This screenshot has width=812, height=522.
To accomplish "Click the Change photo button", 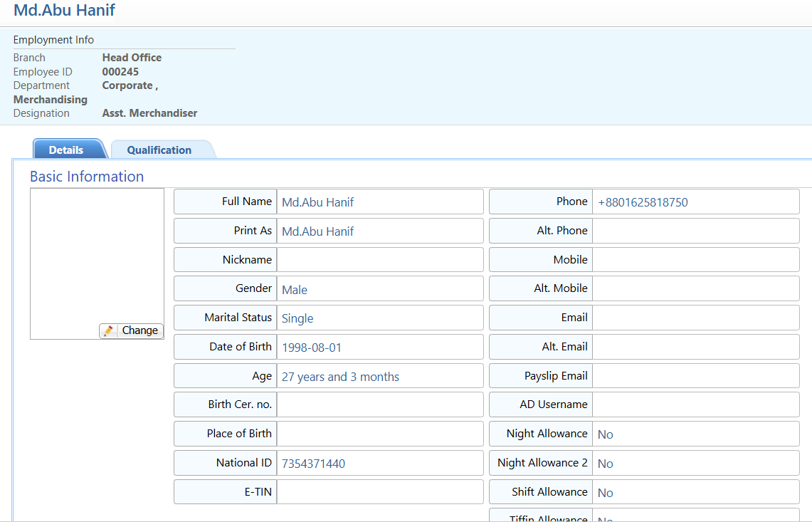I will pyautogui.click(x=132, y=331).
